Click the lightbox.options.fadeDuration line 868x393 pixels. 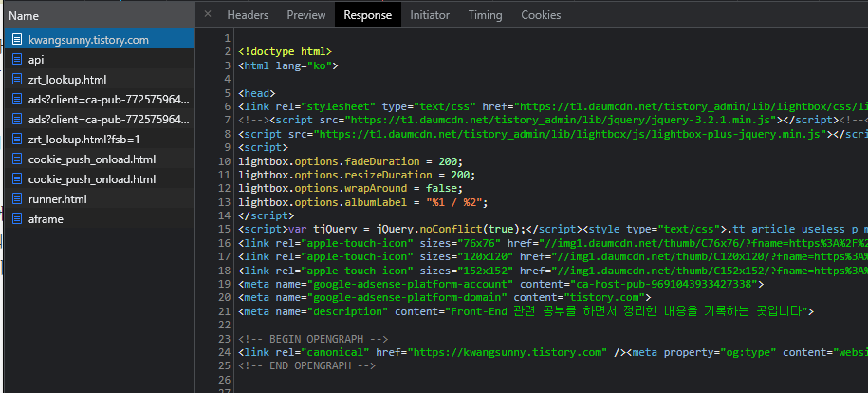pos(350,161)
